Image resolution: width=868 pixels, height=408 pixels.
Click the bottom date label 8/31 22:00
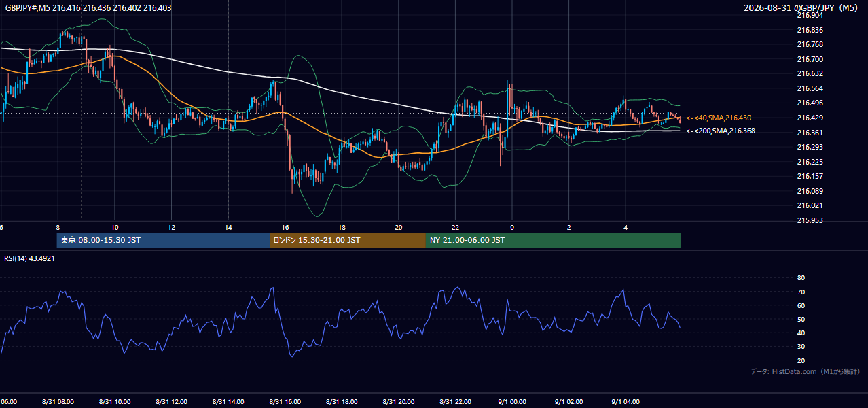tap(455, 402)
